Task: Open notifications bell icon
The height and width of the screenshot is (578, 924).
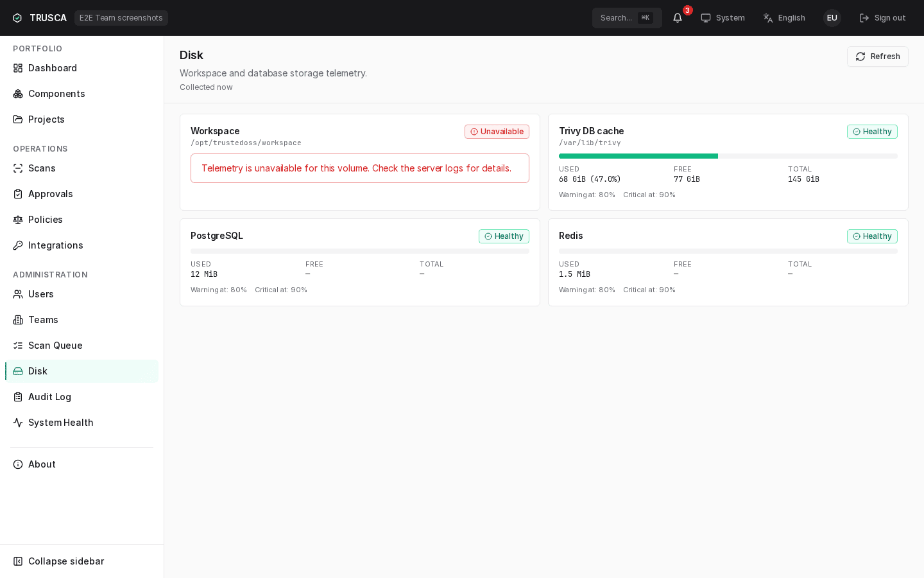Action: click(678, 18)
